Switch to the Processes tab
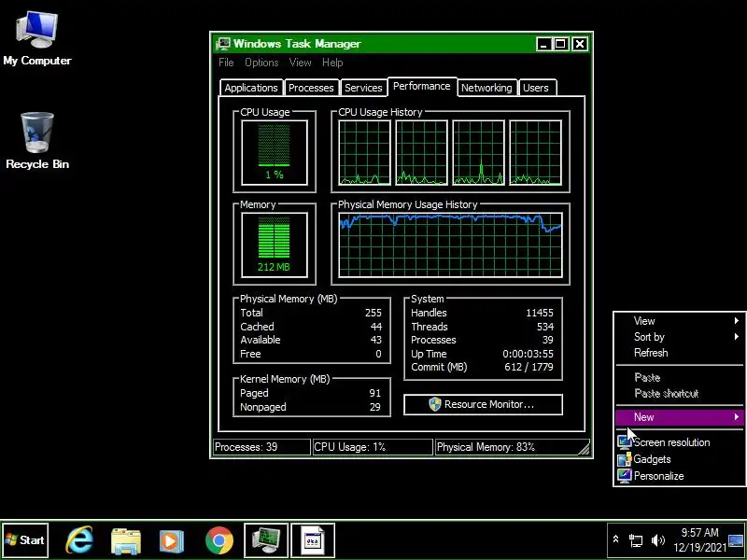Screen dimensions: 747x560 click(311, 88)
